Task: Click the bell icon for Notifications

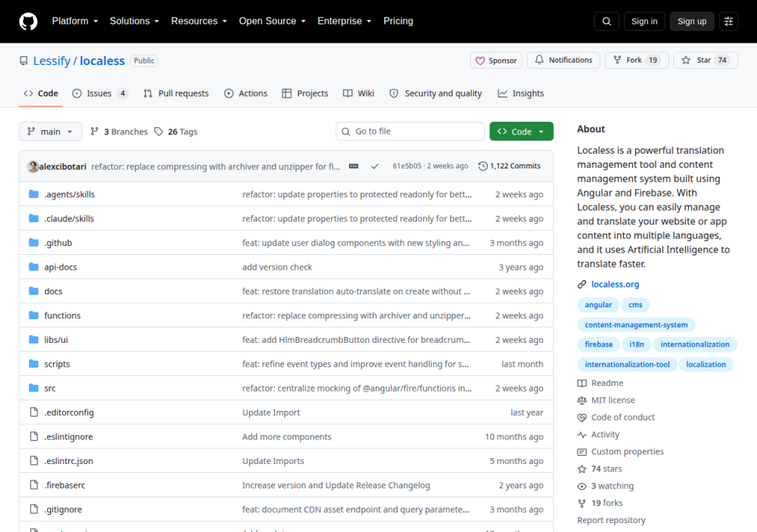Action: 539,60
